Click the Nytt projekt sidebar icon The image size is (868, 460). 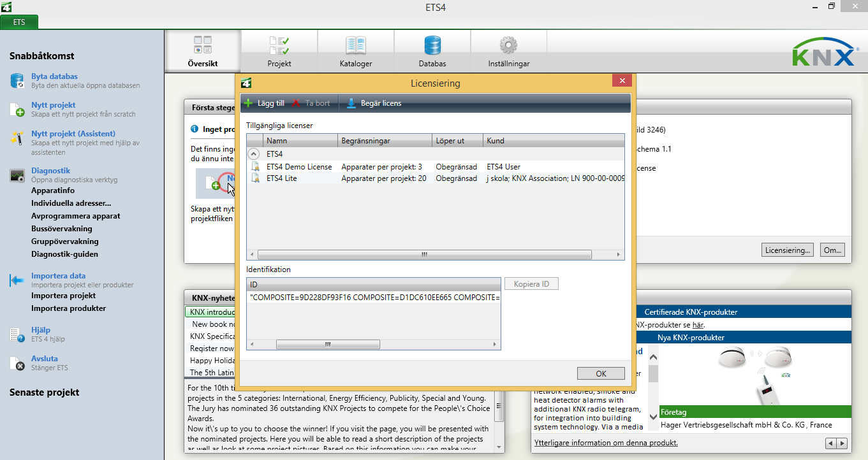tap(17, 110)
